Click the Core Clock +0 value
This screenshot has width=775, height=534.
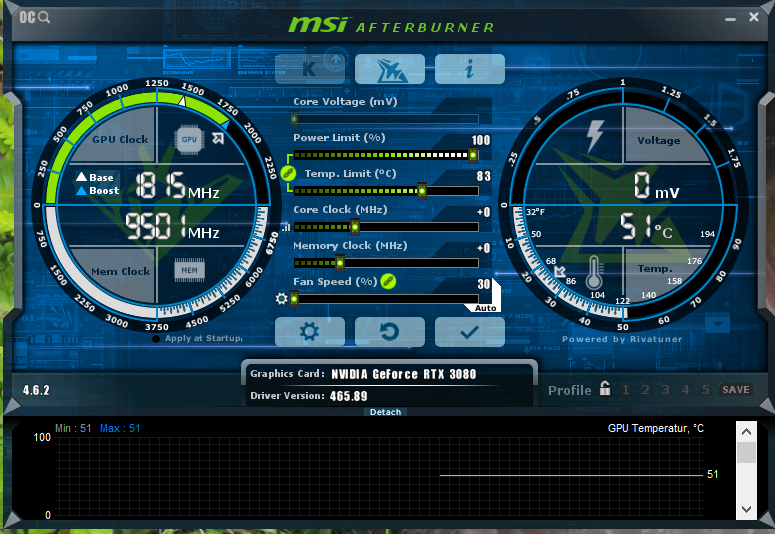tap(483, 213)
